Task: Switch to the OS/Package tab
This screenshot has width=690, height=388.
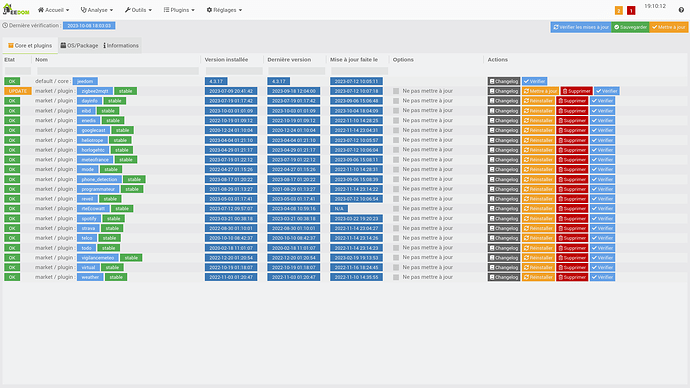Action: (x=79, y=45)
